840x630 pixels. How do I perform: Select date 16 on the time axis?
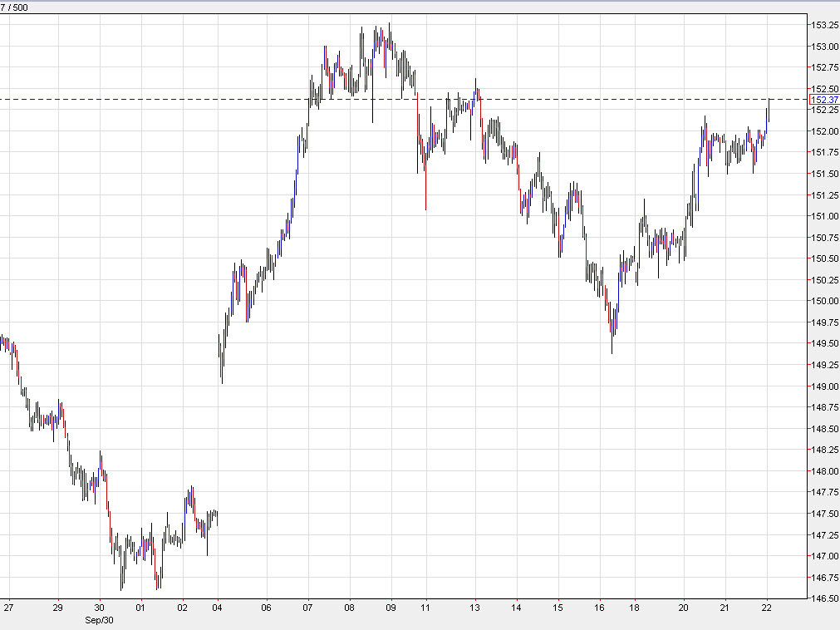coord(599,608)
